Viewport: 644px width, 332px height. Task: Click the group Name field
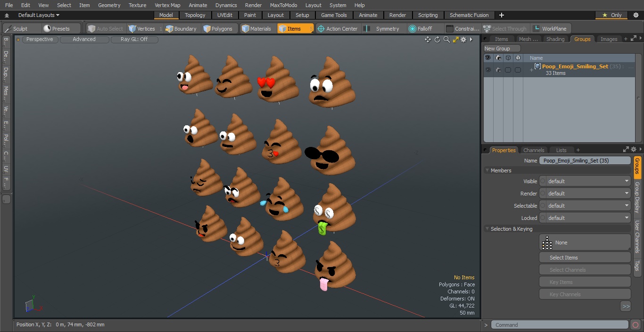[585, 161]
